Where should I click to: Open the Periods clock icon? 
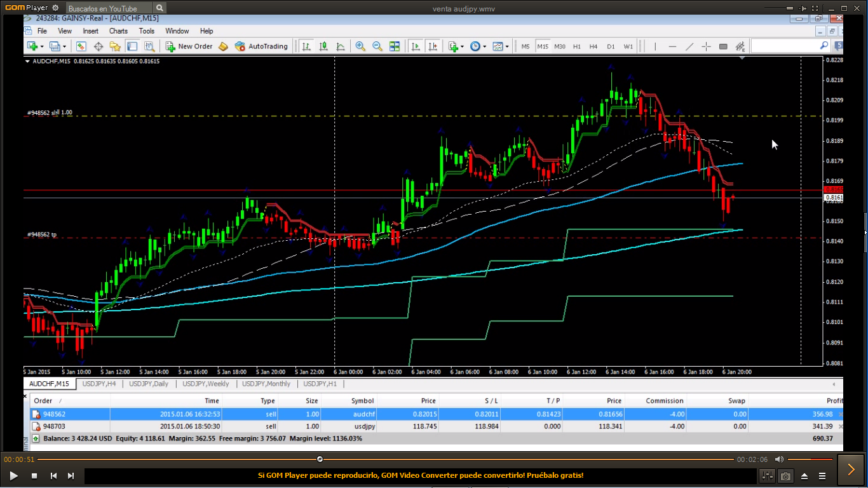tap(475, 46)
